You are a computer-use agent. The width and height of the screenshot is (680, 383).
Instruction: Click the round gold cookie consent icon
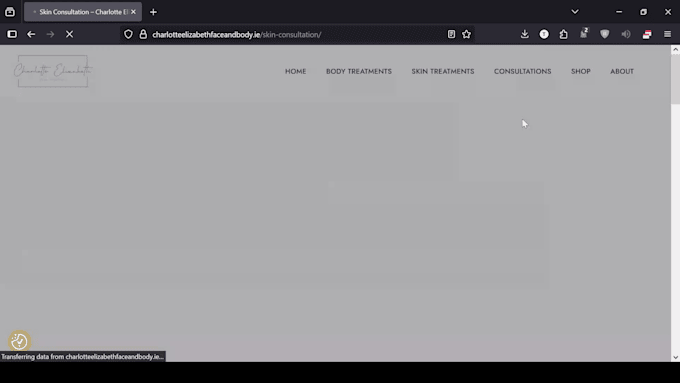[x=19, y=341]
